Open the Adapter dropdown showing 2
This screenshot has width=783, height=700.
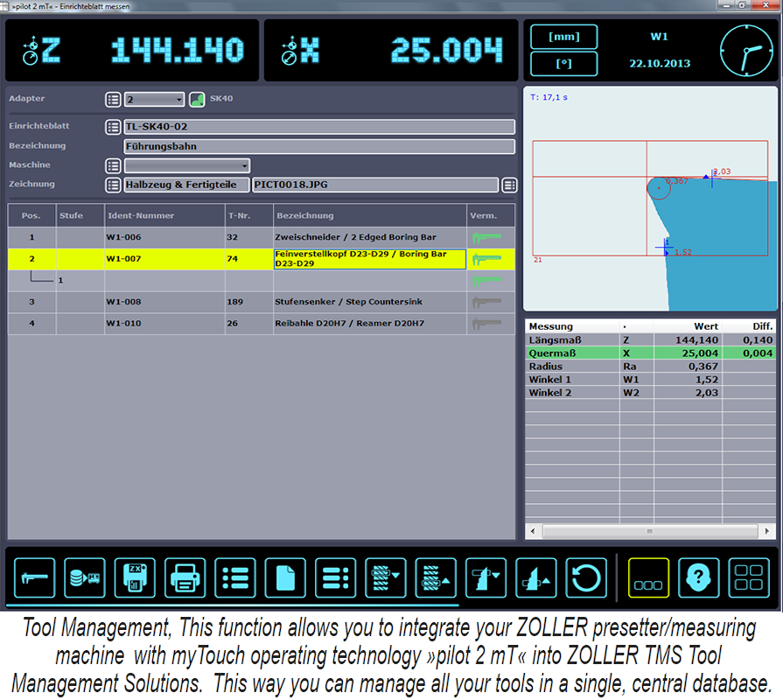point(154,100)
